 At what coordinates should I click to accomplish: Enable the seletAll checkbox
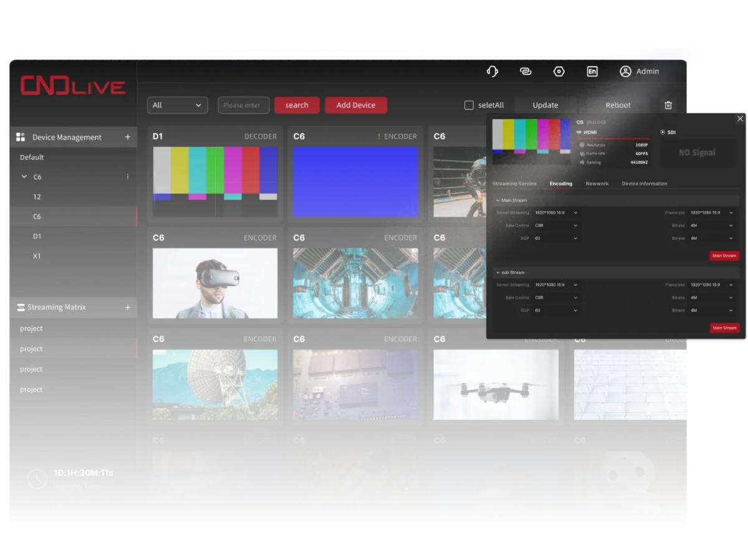point(468,105)
